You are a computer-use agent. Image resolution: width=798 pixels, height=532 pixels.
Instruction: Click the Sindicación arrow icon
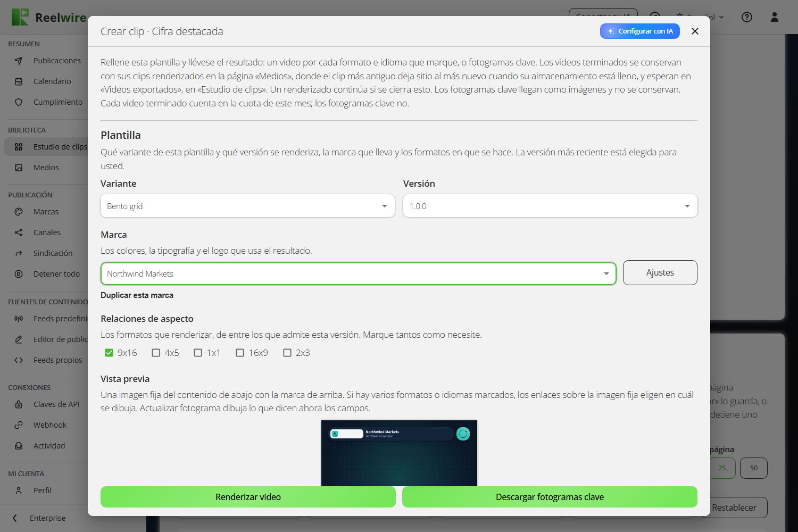click(x=19, y=253)
